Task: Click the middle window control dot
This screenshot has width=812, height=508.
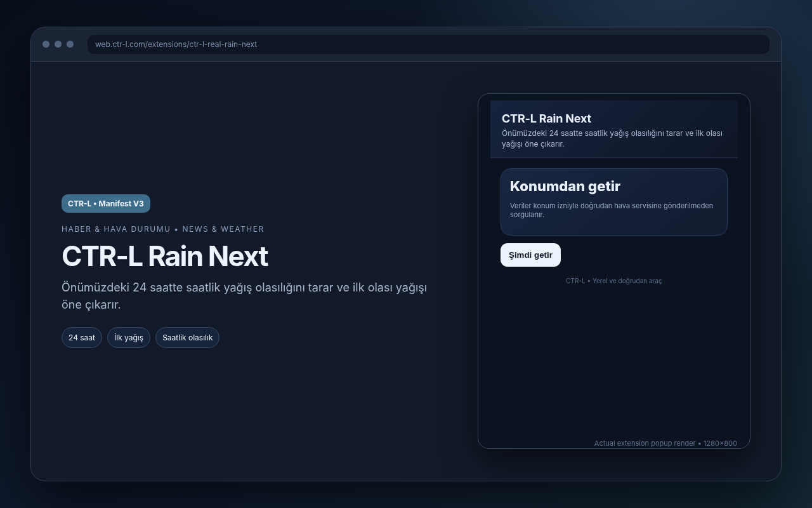Action: (58, 44)
